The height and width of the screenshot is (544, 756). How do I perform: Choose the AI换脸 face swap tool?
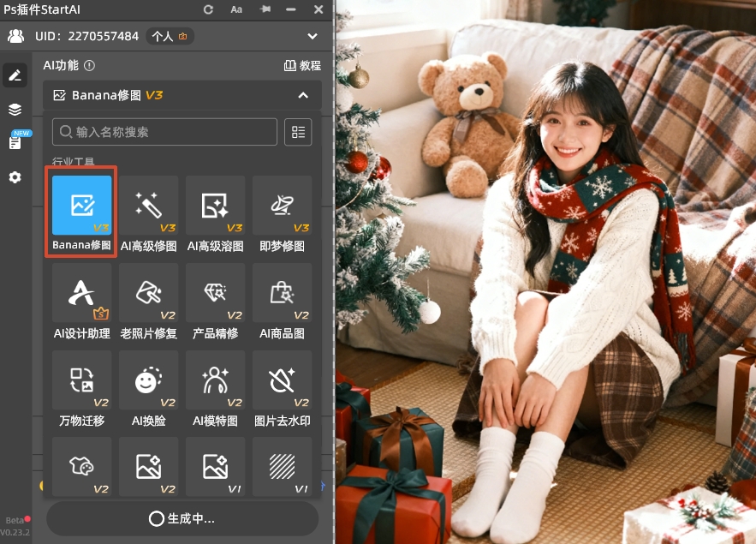point(148,380)
